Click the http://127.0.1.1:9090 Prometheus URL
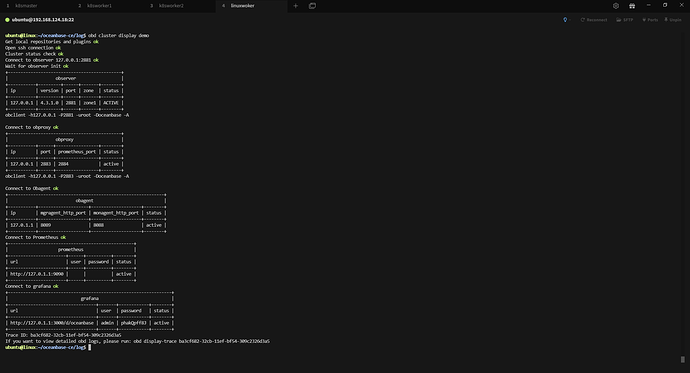This screenshot has width=690, height=373. click(37, 274)
